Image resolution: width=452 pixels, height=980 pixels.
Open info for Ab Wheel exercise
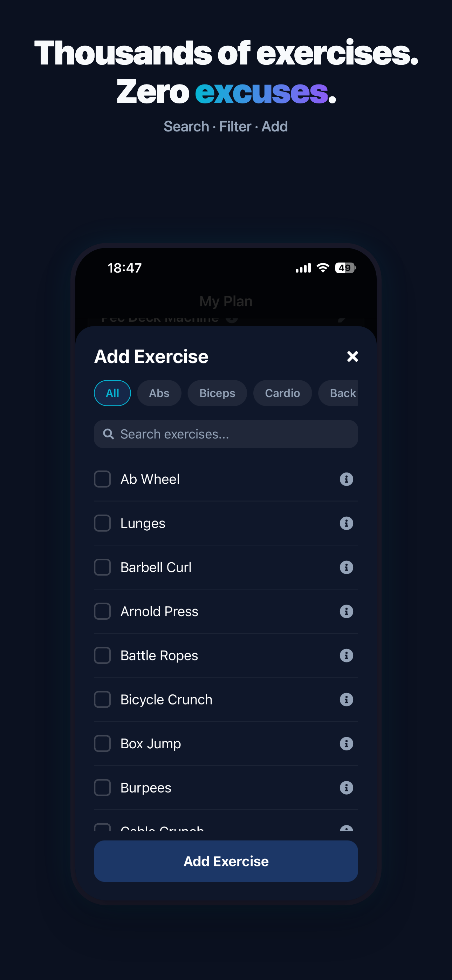coord(347,479)
